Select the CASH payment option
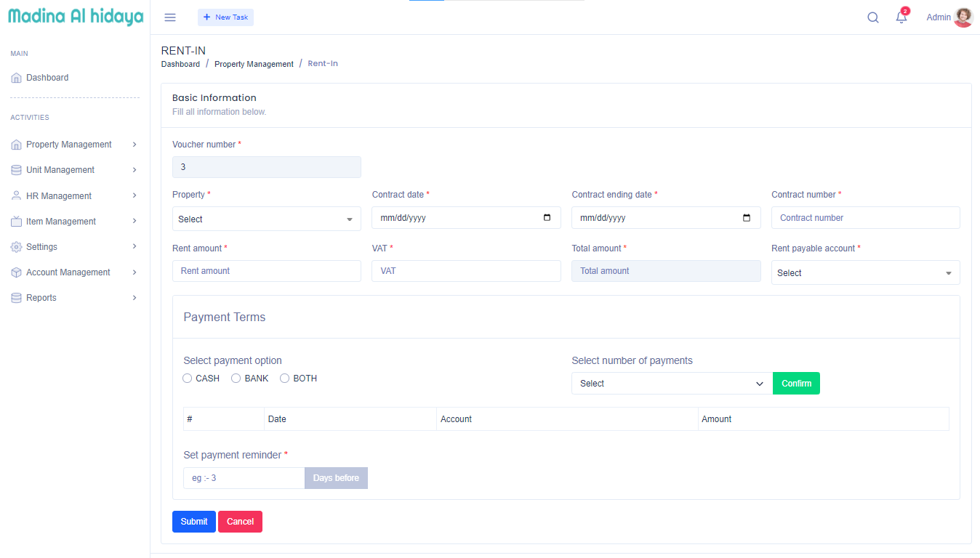980x558 pixels. click(188, 379)
